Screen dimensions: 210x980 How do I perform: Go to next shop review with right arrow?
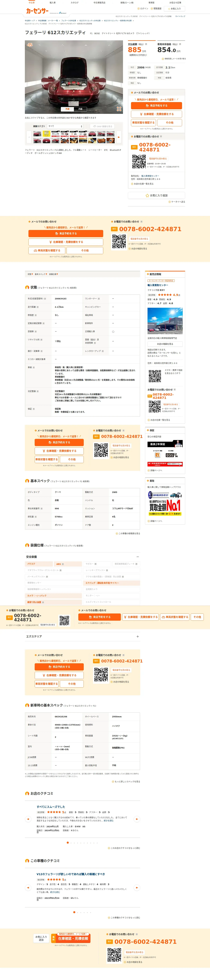pyautogui.click(x=137, y=819)
